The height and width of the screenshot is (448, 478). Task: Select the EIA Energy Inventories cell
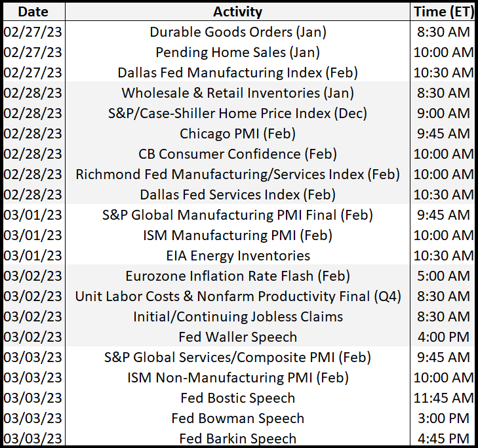point(238,256)
